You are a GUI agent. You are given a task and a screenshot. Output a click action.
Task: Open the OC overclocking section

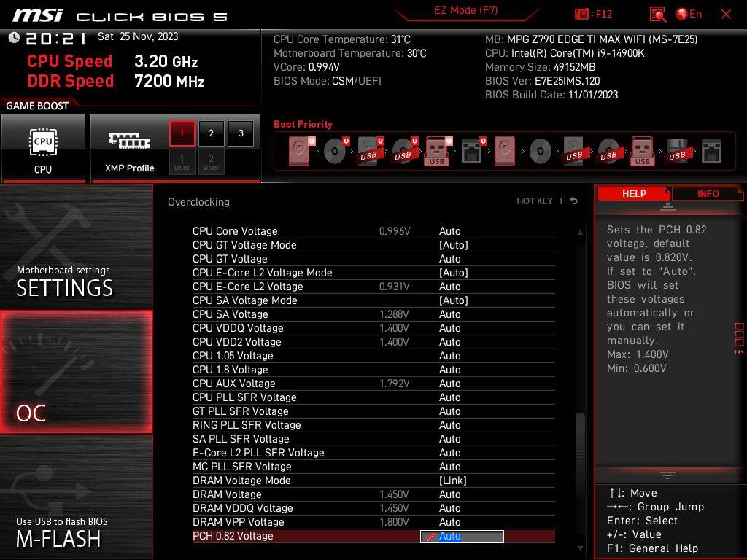(76, 372)
